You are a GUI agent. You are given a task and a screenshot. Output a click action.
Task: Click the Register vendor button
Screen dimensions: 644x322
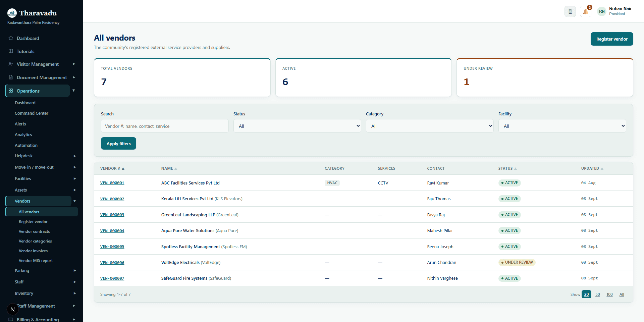[612, 39]
